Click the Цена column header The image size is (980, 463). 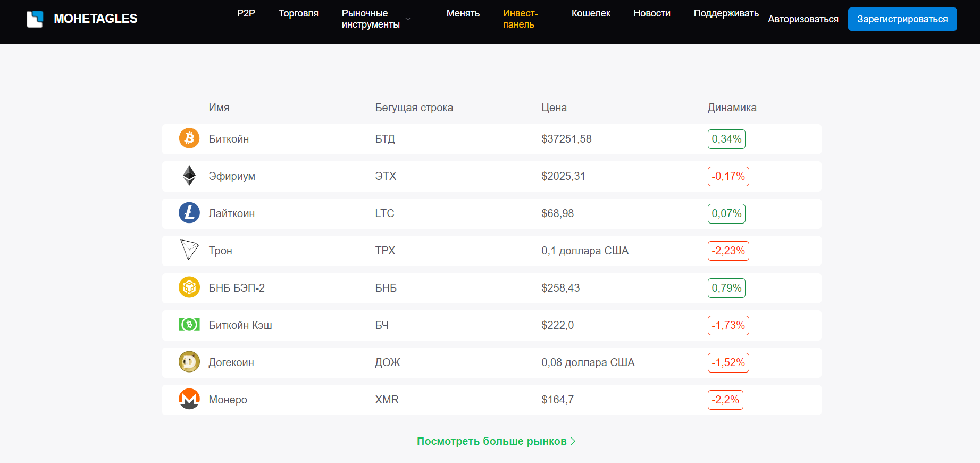[554, 108]
